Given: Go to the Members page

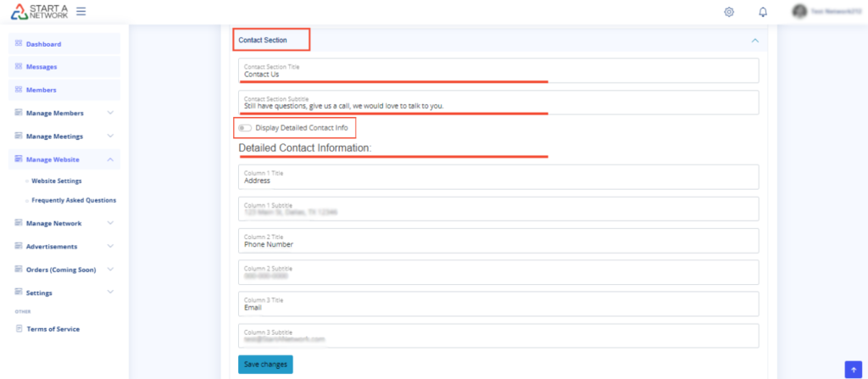Looking at the screenshot, I should (42, 89).
